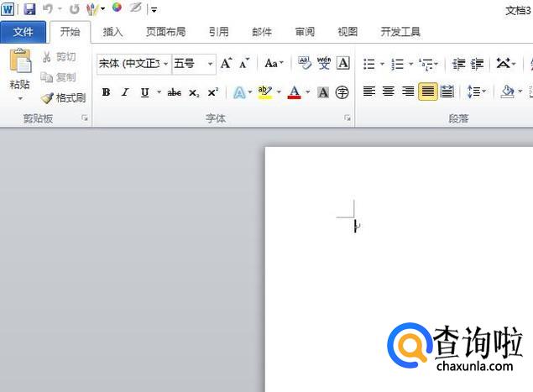Screen dimensions: 533x392
Task: Click the Paste clipboard icon
Action: point(20,61)
